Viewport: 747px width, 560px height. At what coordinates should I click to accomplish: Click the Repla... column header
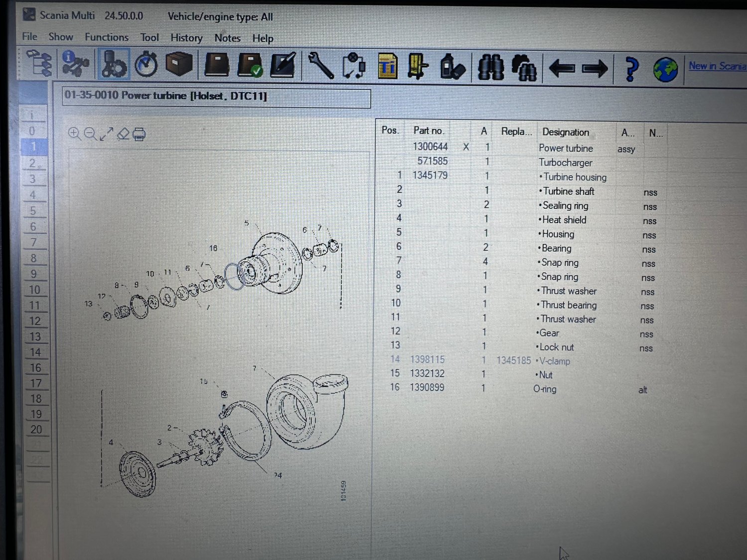pyautogui.click(x=516, y=131)
